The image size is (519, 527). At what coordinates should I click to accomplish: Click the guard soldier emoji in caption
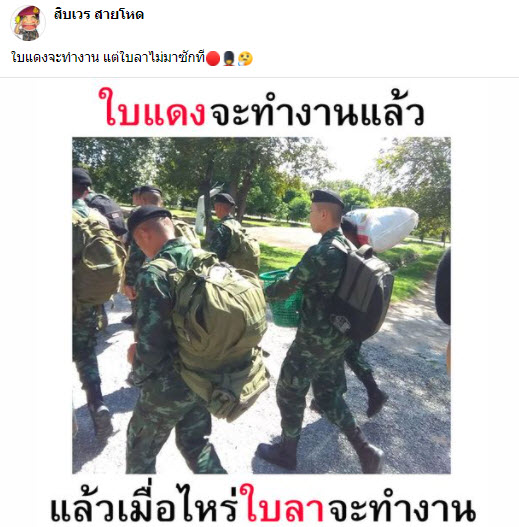point(229,58)
